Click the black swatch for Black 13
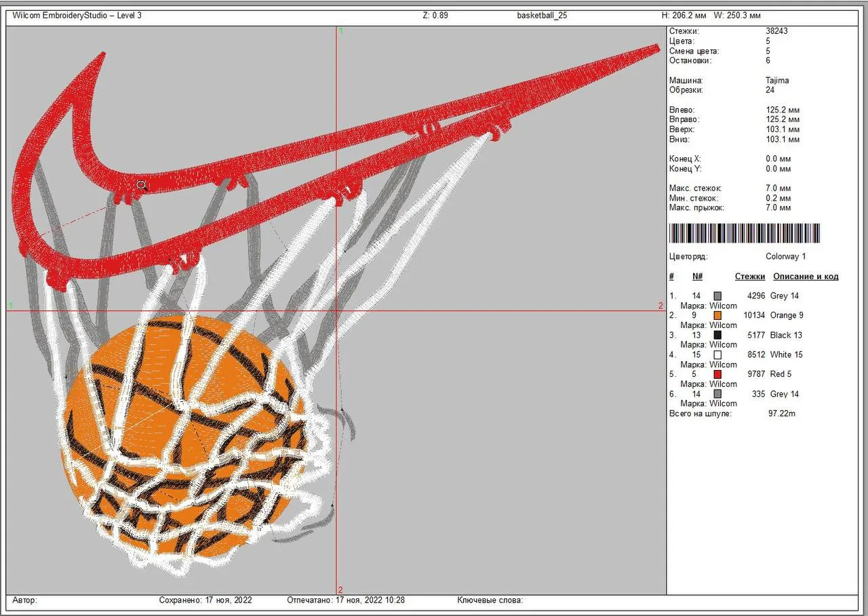Screen dimensions: 868x616 tap(717, 335)
